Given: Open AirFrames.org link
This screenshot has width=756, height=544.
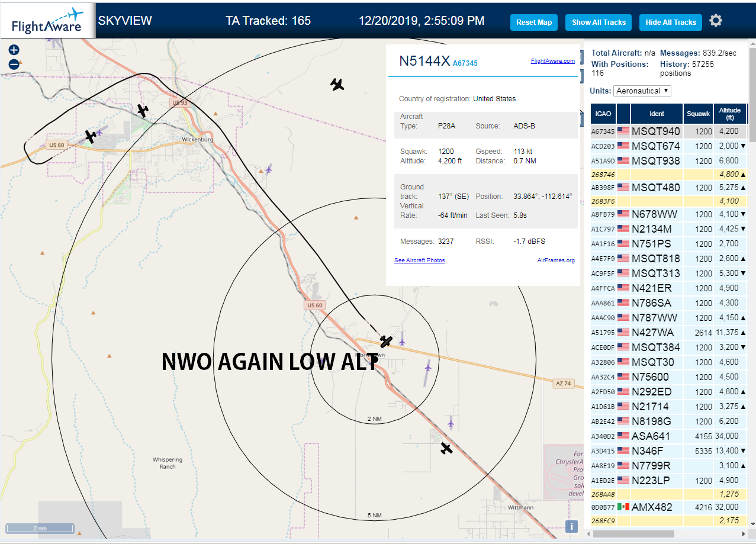Looking at the screenshot, I should (x=556, y=260).
